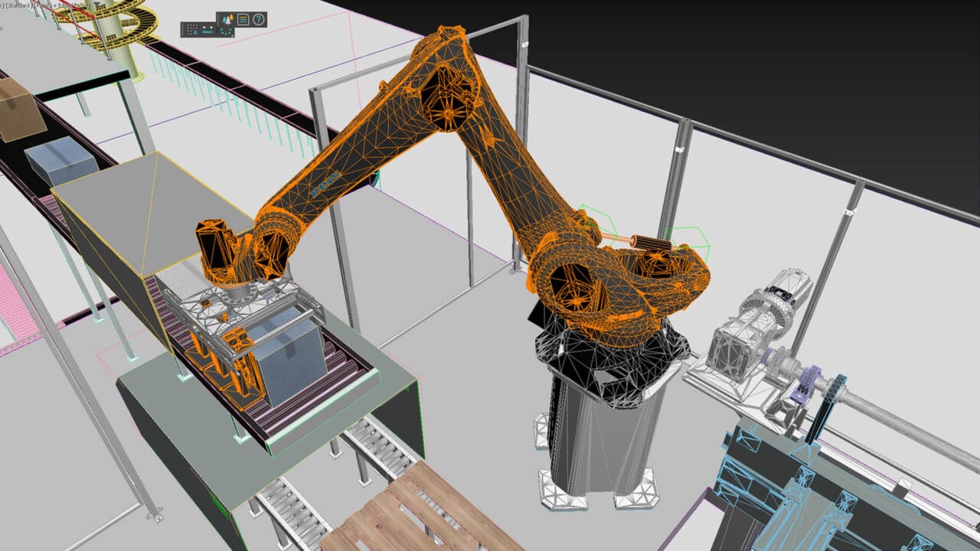This screenshot has width=980, height=551.
Task: Open the leftmost viewport label menu
Action: [x=2, y=5]
